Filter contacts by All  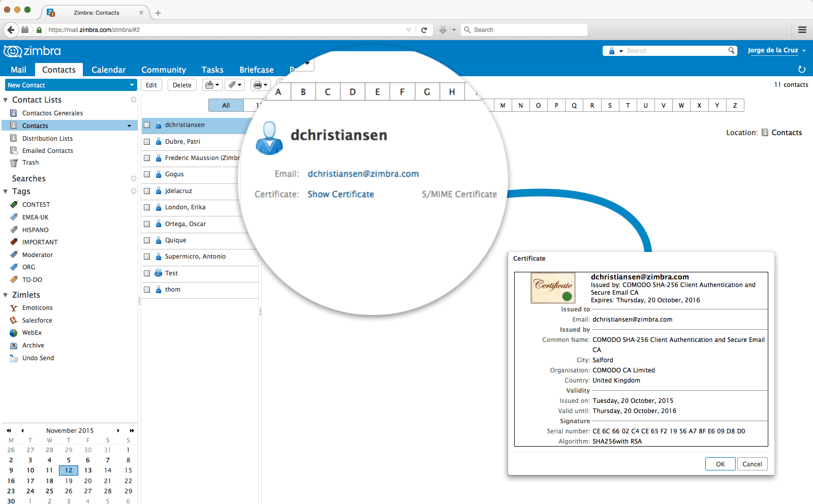226,105
